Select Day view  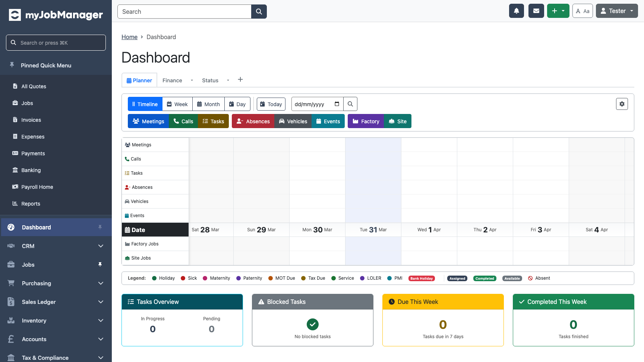(237, 104)
